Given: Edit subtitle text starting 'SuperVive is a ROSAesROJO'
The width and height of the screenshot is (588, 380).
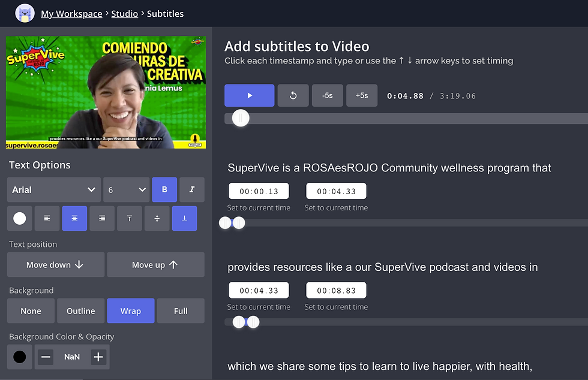Looking at the screenshot, I should [x=389, y=168].
